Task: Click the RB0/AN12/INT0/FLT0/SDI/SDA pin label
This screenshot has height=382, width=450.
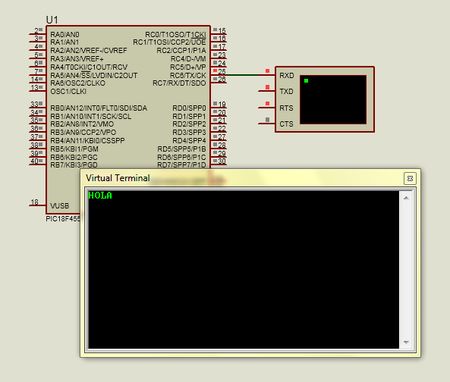Action: click(x=99, y=108)
